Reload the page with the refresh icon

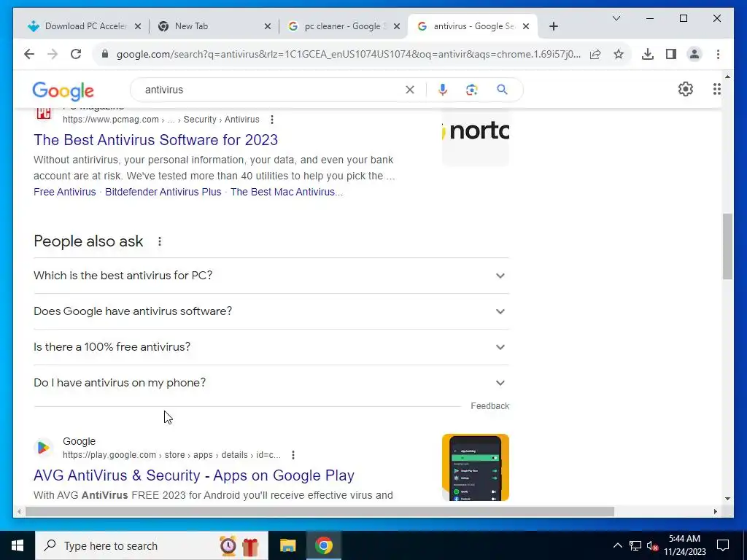pyautogui.click(x=76, y=54)
